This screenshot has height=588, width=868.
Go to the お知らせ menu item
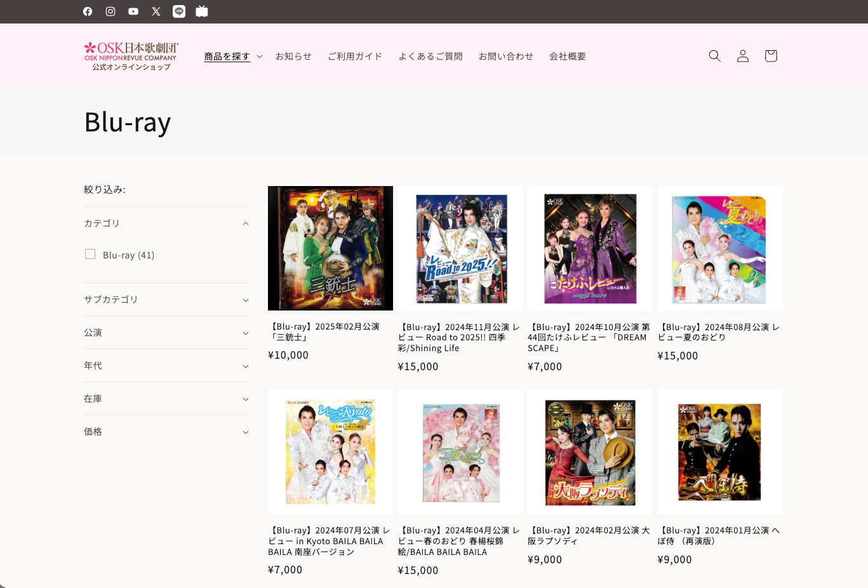point(293,57)
